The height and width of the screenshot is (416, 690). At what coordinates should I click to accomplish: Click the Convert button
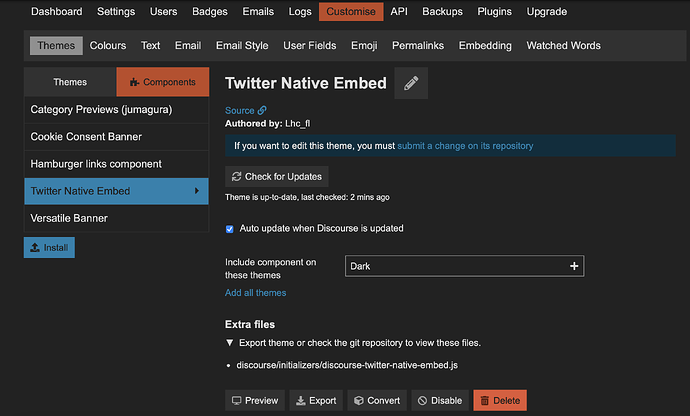pos(377,401)
